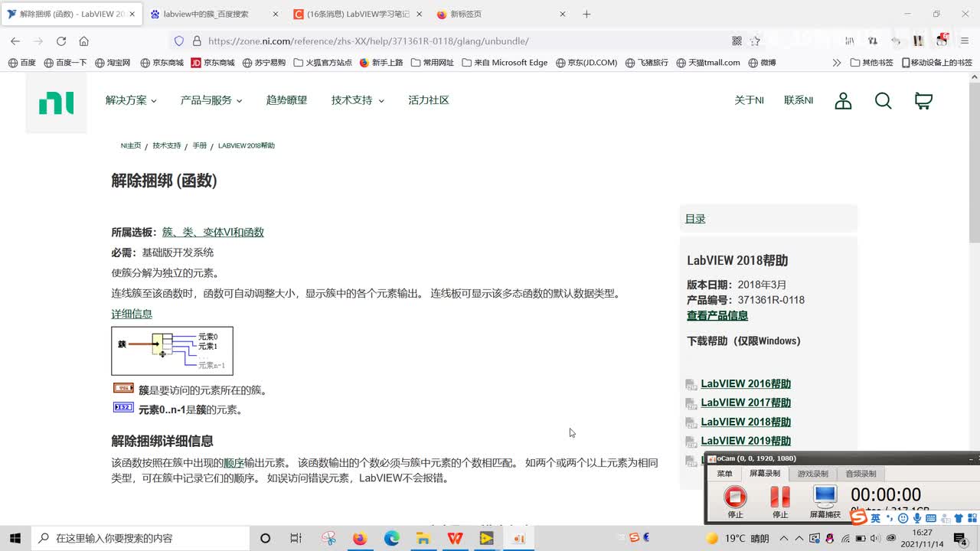Open the 趋势瞻望 nav item

[286, 100]
